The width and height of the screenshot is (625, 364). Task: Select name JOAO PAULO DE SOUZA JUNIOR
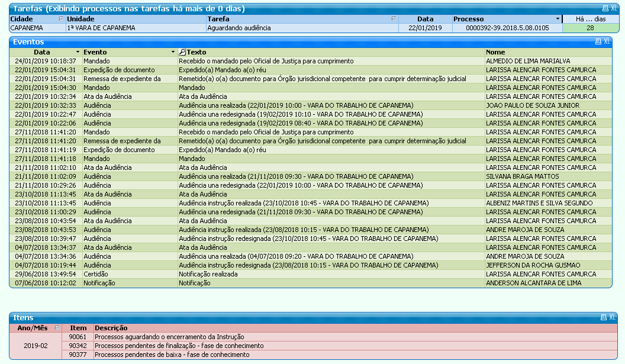click(533, 105)
